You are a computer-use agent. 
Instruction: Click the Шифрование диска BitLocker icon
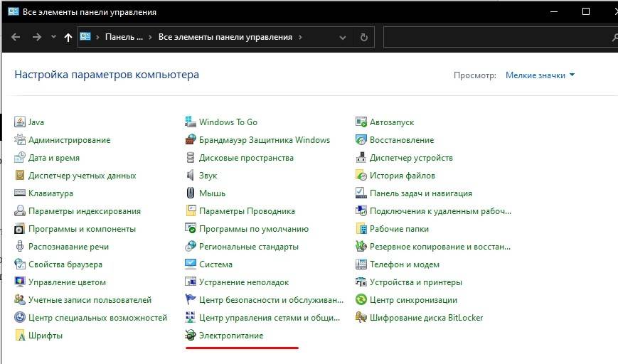click(361, 318)
